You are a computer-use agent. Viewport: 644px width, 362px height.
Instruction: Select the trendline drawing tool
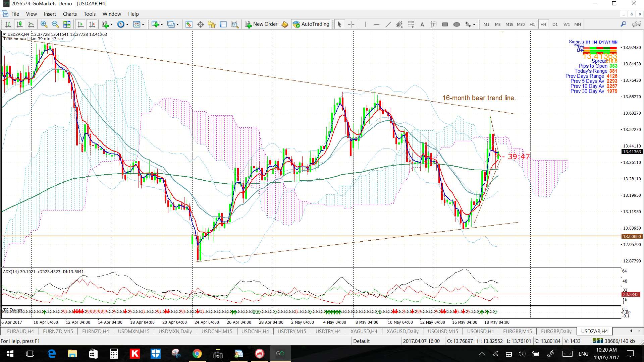388,24
